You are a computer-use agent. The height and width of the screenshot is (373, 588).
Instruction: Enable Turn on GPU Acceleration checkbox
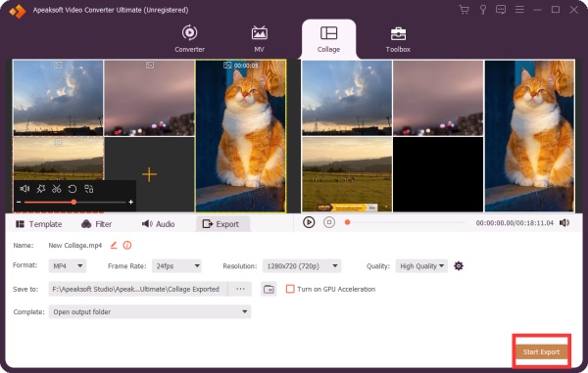290,289
